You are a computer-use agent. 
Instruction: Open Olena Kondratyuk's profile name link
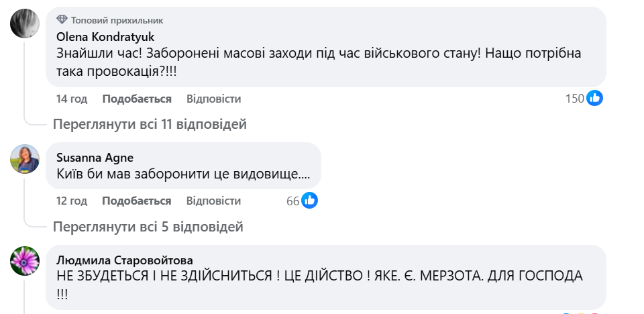(x=105, y=36)
